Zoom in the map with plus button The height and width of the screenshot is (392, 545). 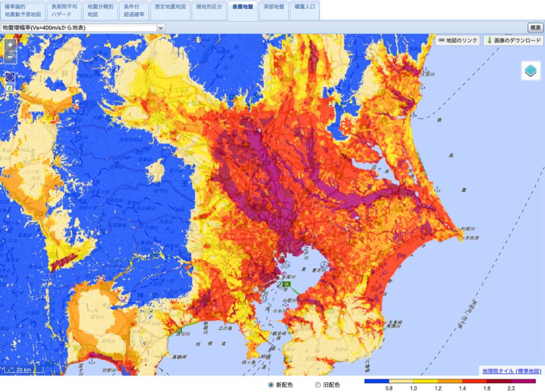click(10, 45)
